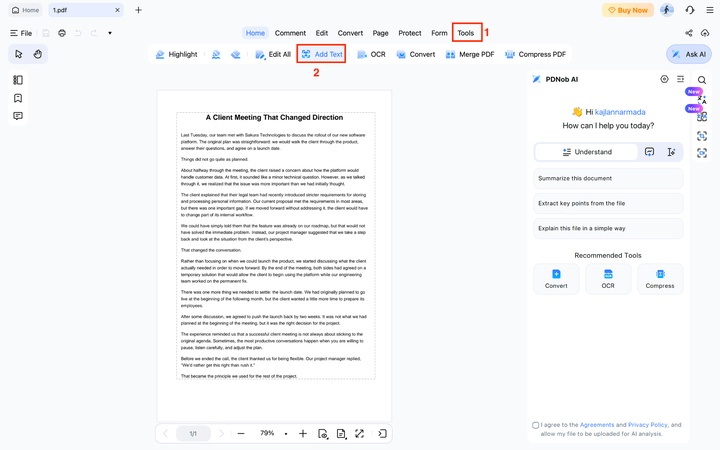The image size is (720, 450).
Task: Click the zoom out minus button
Action: (241, 433)
